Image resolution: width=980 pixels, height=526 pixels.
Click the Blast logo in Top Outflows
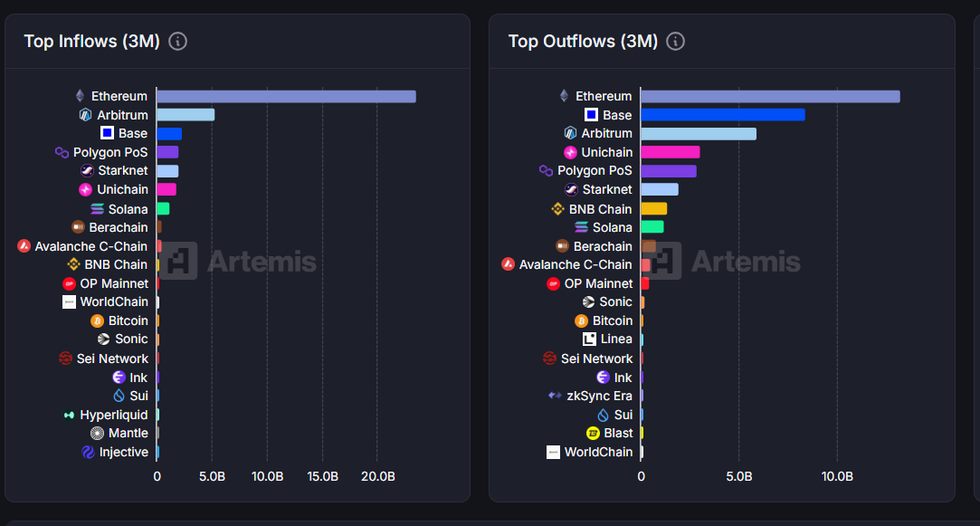tap(593, 433)
